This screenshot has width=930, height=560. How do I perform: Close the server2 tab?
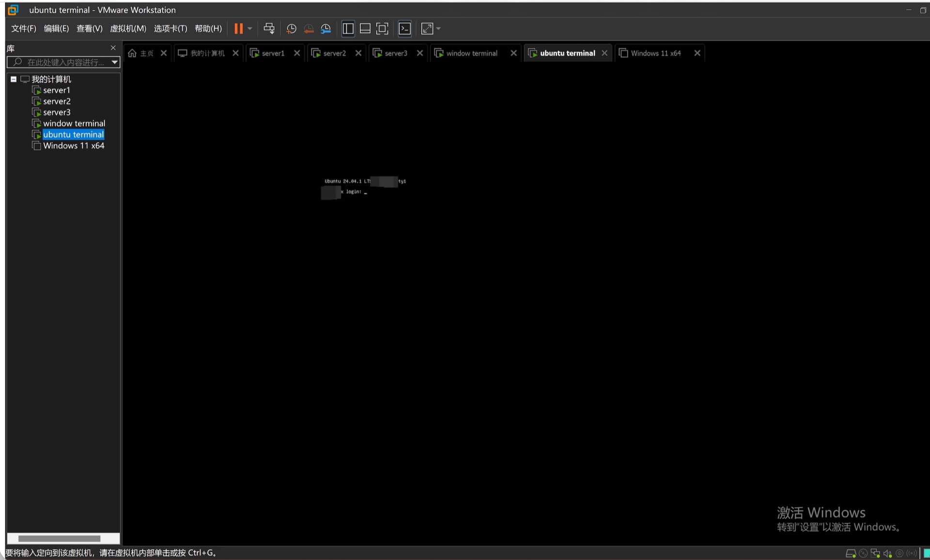point(358,53)
